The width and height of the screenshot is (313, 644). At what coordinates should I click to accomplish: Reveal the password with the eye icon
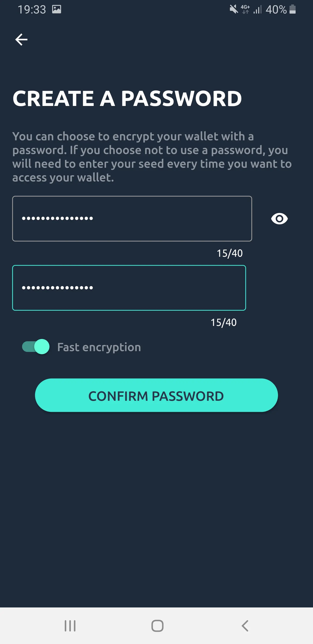(x=279, y=218)
